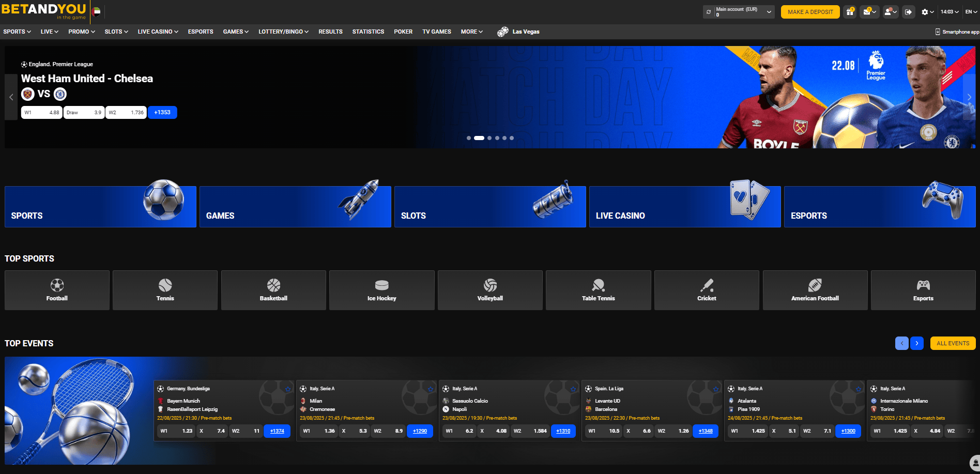
Task: Favorite the Bayern Munich match with star
Action: pyautogui.click(x=288, y=389)
